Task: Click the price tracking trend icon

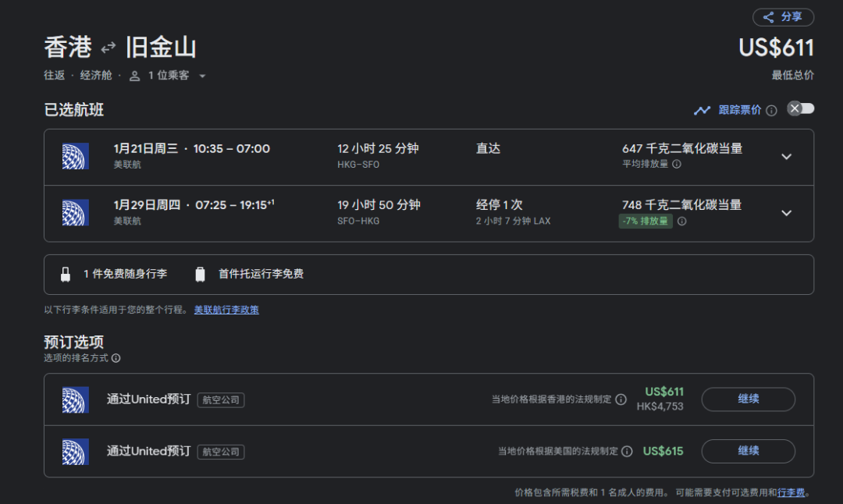Action: [x=702, y=110]
